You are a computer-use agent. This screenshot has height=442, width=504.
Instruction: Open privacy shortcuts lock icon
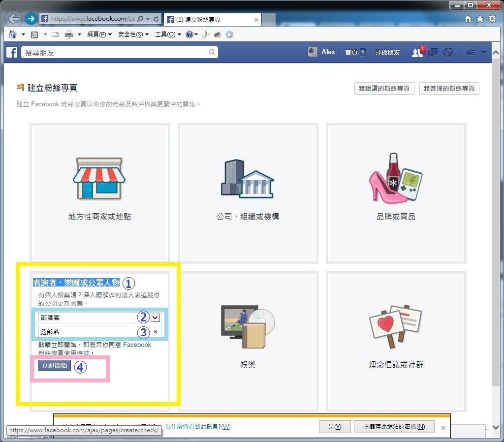click(x=471, y=52)
